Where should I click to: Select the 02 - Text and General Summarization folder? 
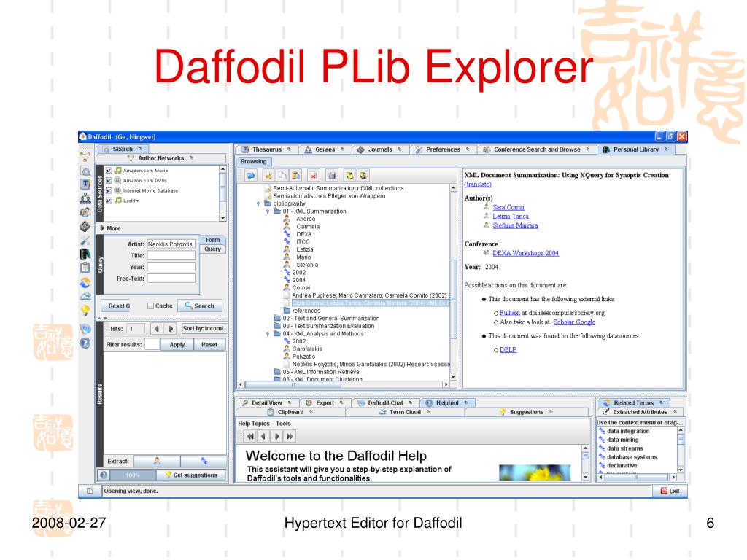[327, 319]
